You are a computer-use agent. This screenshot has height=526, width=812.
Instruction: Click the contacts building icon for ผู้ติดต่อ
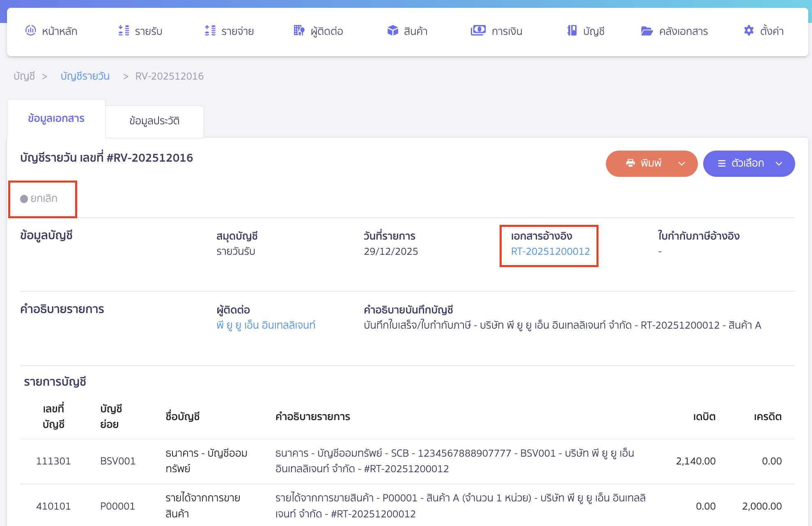(x=299, y=31)
